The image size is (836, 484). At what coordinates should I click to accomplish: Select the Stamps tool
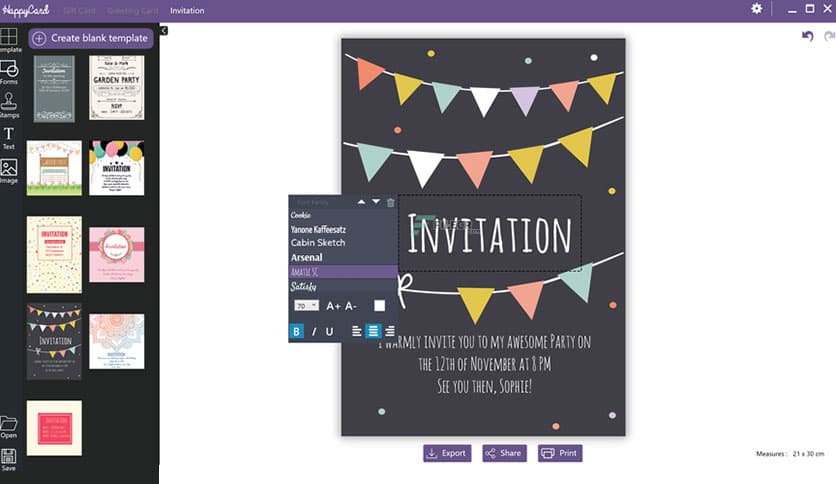[9, 105]
